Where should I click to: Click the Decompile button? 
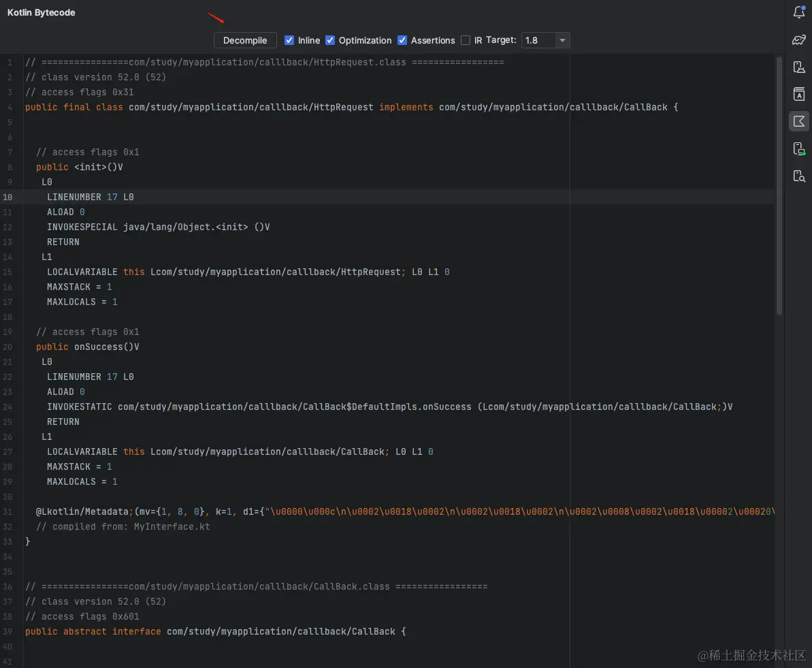coord(245,40)
